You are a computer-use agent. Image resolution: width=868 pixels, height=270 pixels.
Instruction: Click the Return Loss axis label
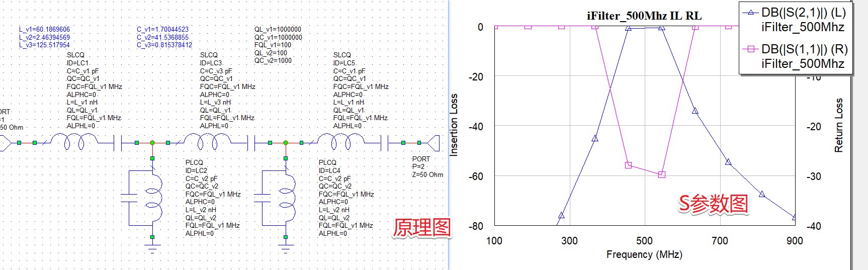pyautogui.click(x=838, y=125)
